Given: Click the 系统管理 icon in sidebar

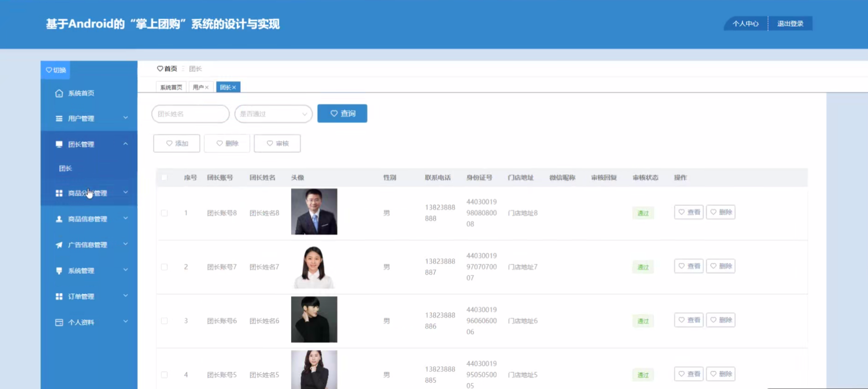Looking at the screenshot, I should click(x=59, y=271).
